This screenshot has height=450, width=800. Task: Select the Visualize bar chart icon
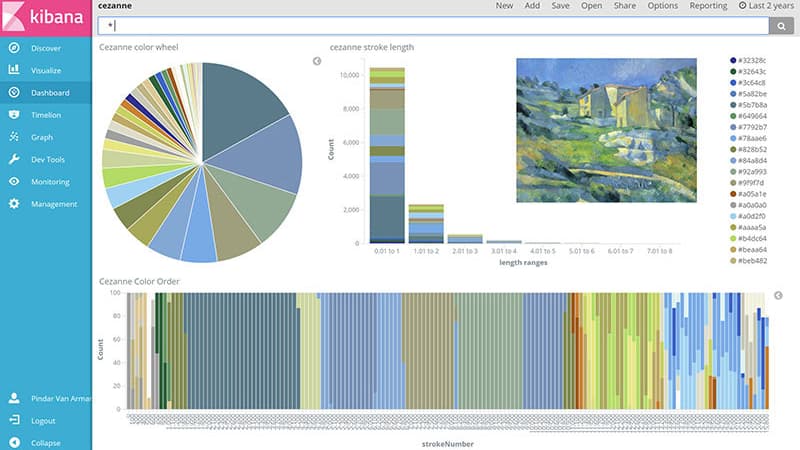pyautogui.click(x=14, y=70)
